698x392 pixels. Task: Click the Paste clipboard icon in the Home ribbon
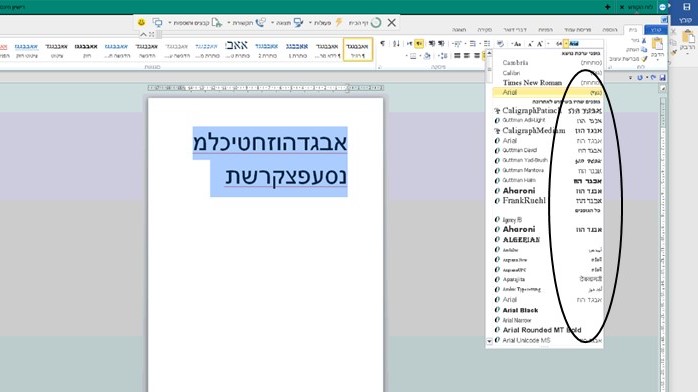point(658,44)
